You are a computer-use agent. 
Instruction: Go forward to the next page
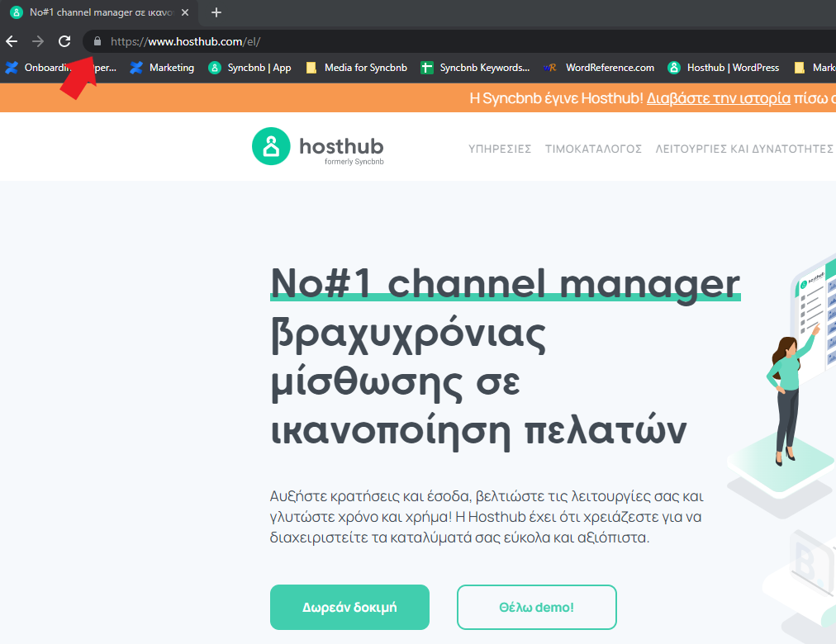click(x=38, y=41)
